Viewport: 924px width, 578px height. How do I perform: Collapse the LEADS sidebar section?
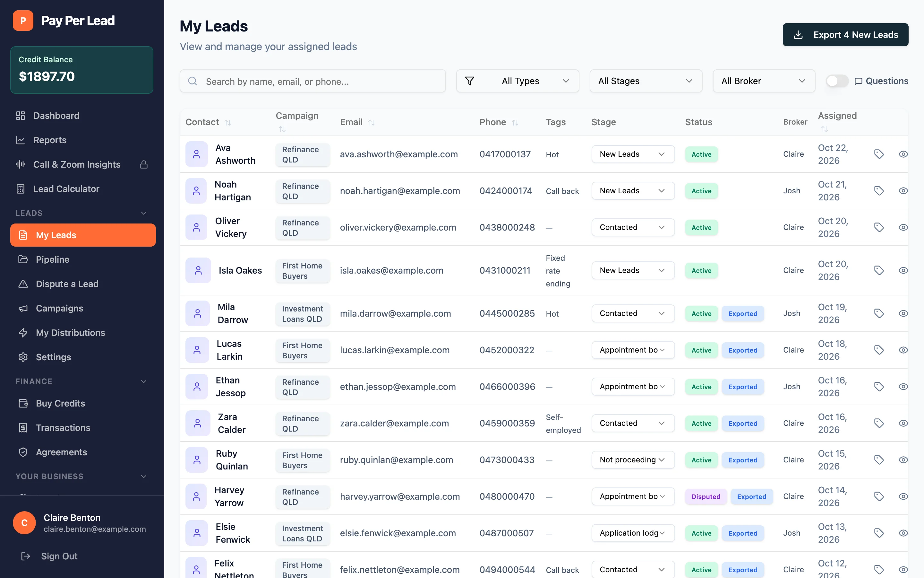[143, 213]
